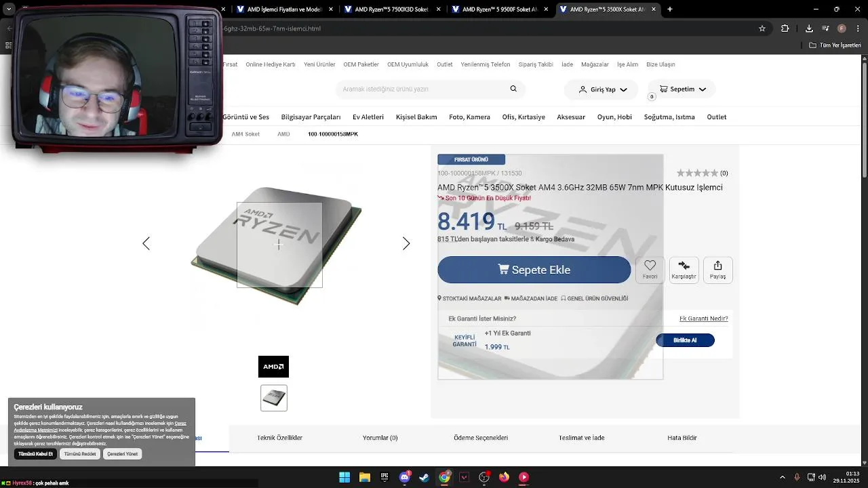Image resolution: width=868 pixels, height=488 pixels.
Task: Open a new browser tab
Action: (670, 9)
